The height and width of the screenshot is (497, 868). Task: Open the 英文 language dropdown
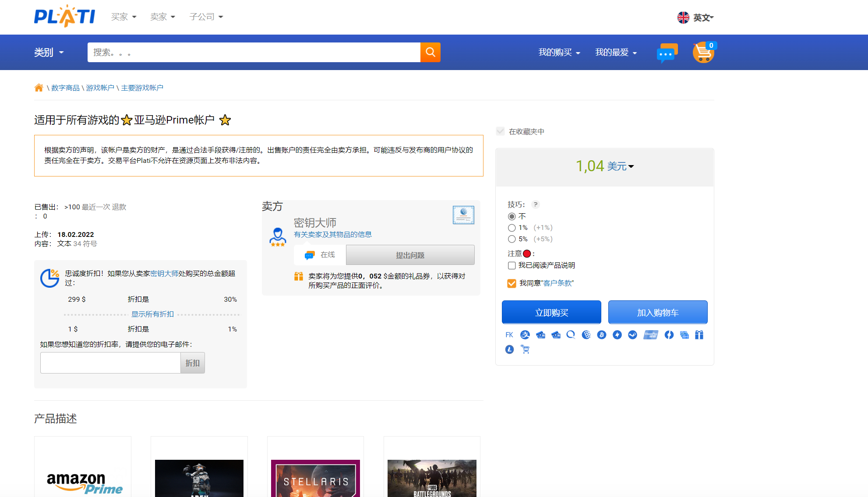coord(703,18)
